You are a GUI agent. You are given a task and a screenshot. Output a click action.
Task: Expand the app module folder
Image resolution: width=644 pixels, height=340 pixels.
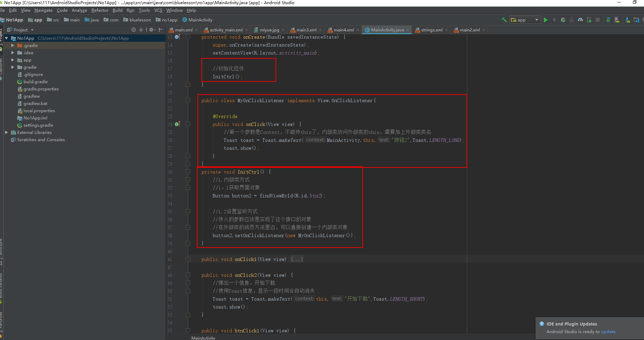click(x=13, y=60)
